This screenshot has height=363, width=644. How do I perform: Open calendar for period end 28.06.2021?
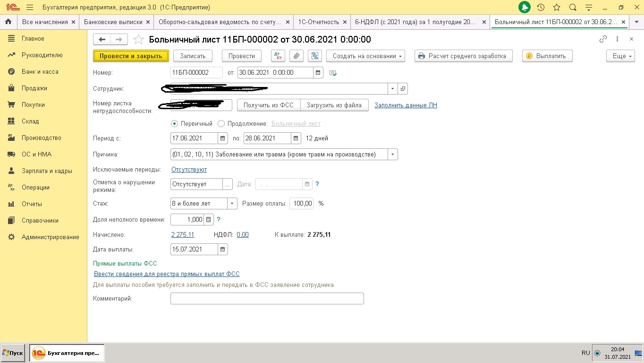(296, 138)
